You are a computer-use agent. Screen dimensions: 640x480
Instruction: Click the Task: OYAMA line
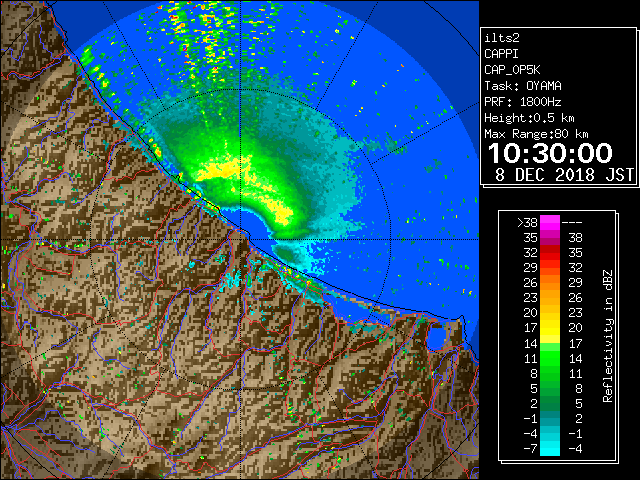coord(523,86)
